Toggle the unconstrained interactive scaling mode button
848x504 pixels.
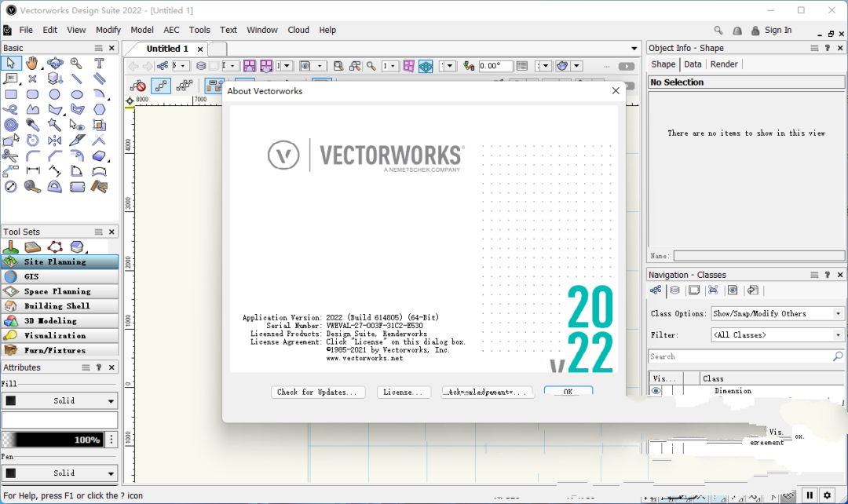pos(184,86)
